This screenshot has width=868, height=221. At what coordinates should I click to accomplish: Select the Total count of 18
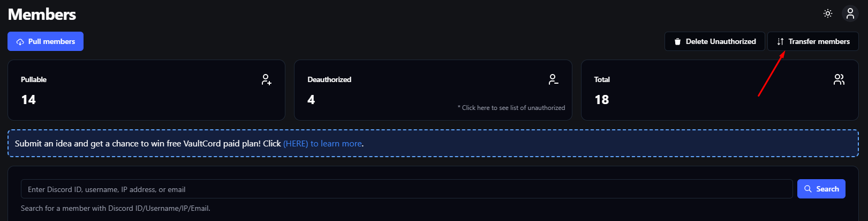[x=601, y=100]
